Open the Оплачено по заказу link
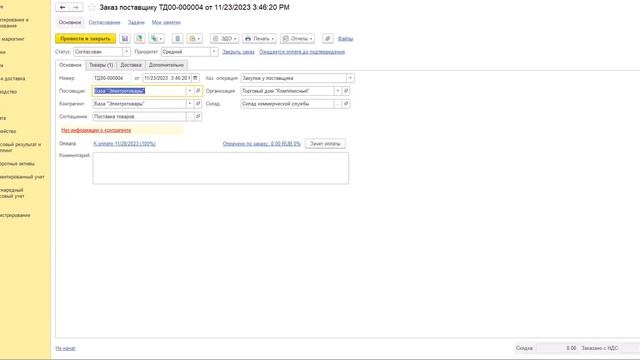Screen dimensions: 640x360 (262, 144)
